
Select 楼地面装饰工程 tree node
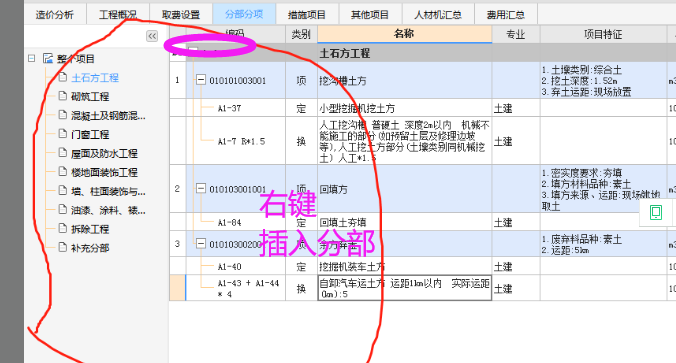click(x=104, y=172)
